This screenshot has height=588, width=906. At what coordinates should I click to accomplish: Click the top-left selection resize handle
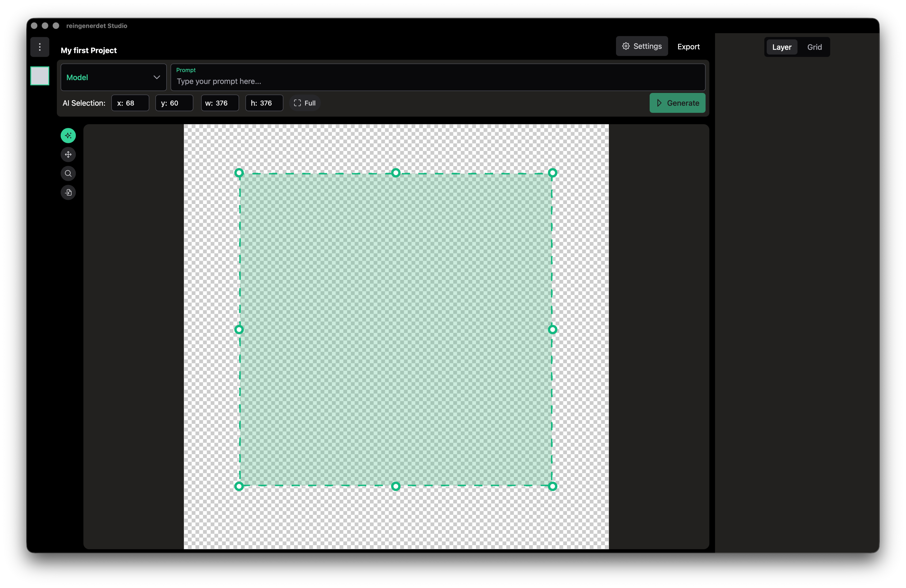[239, 173]
